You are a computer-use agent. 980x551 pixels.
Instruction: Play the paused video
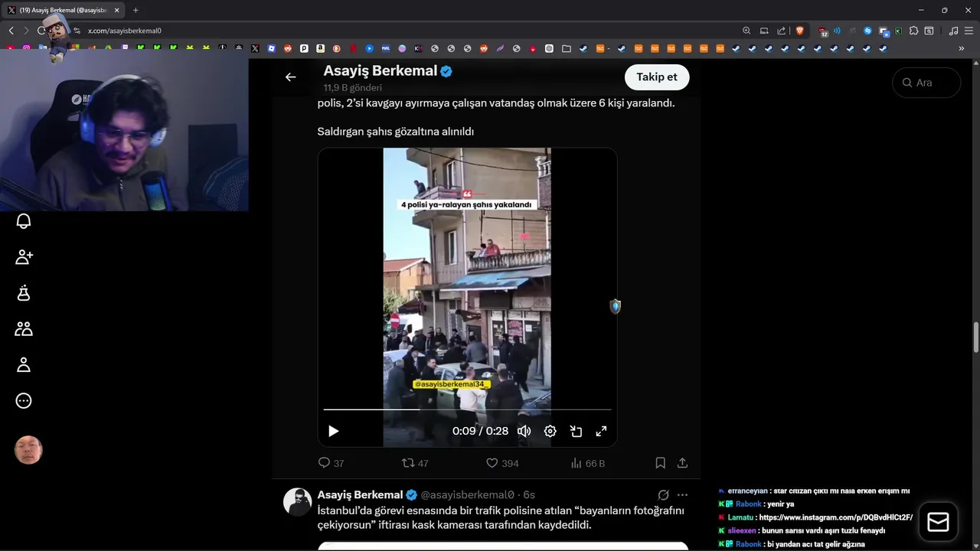(333, 431)
